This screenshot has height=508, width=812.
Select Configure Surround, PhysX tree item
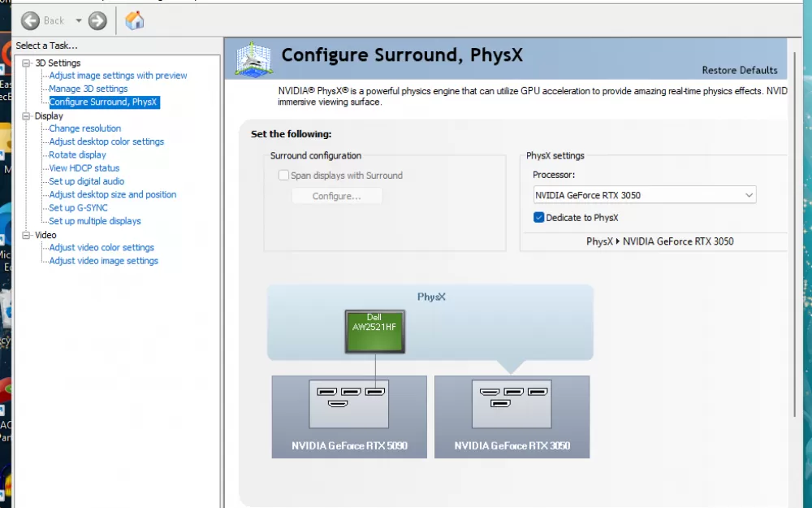click(103, 102)
